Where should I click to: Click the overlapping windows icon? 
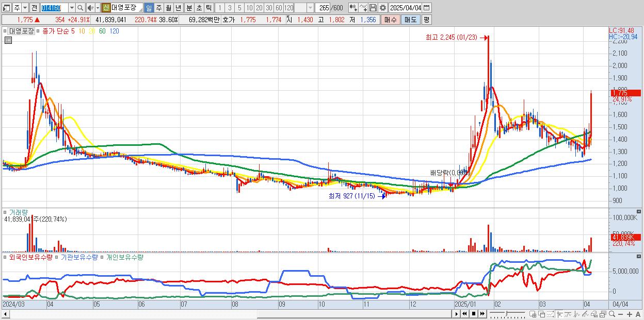(x=542, y=314)
